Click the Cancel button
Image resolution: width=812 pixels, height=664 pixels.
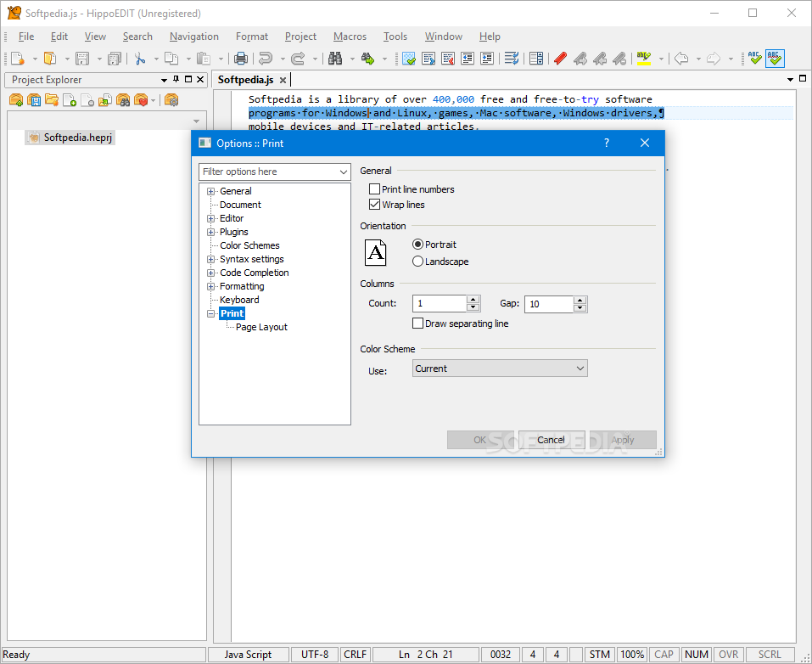pyautogui.click(x=551, y=440)
